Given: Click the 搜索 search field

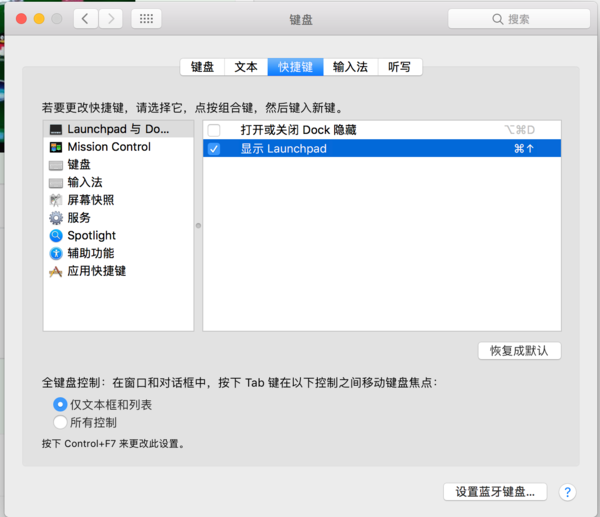Looking at the screenshot, I should [x=519, y=19].
